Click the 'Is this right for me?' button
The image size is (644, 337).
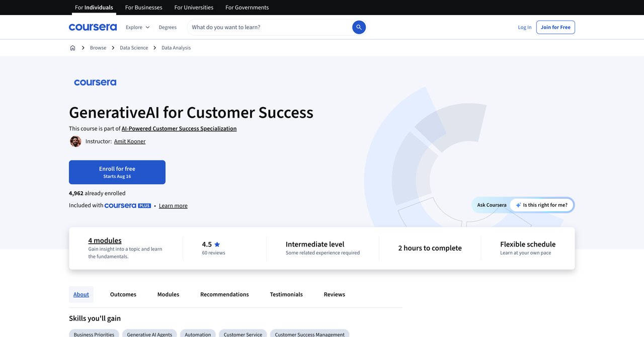[541, 205]
